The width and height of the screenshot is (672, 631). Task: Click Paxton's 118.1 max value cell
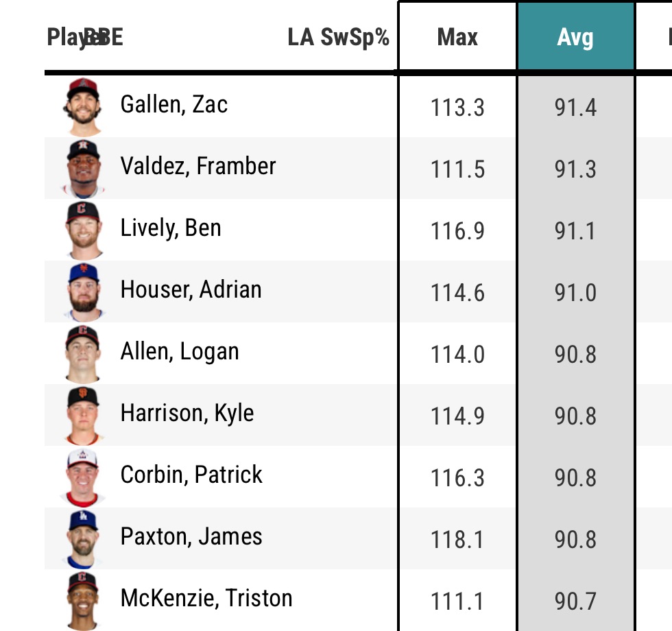coord(457,539)
